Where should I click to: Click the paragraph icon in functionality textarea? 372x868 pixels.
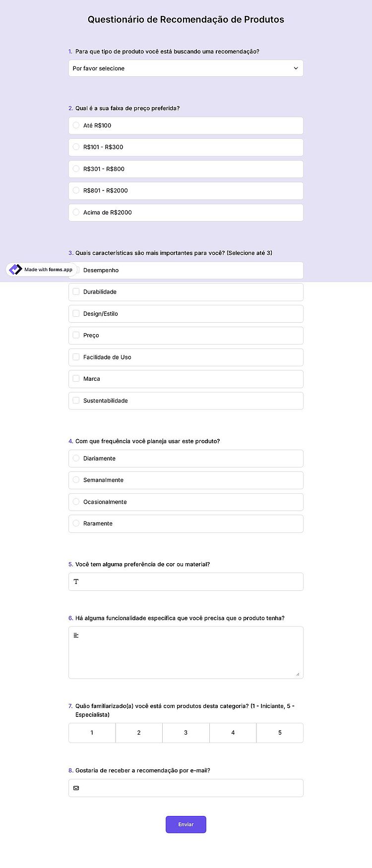coord(76,635)
